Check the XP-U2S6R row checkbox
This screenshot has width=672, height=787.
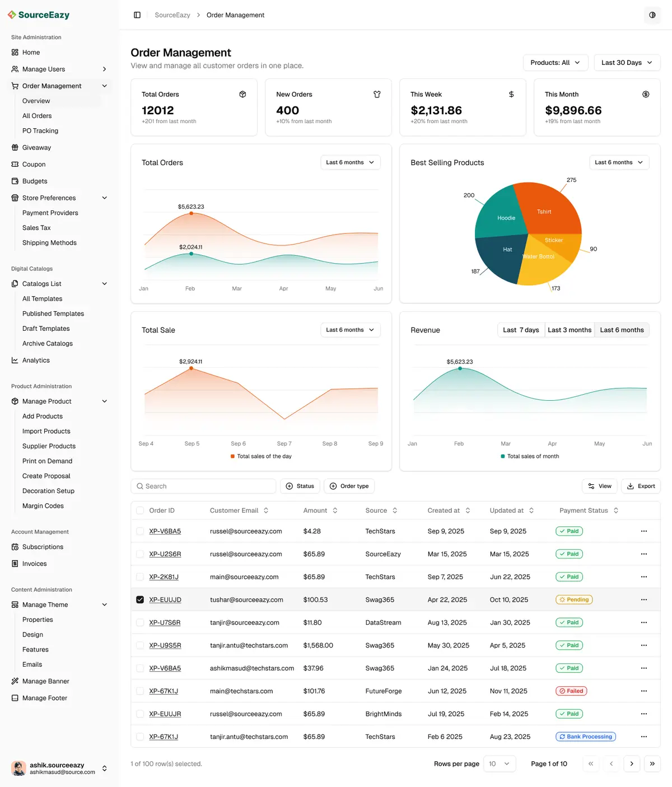pos(140,554)
